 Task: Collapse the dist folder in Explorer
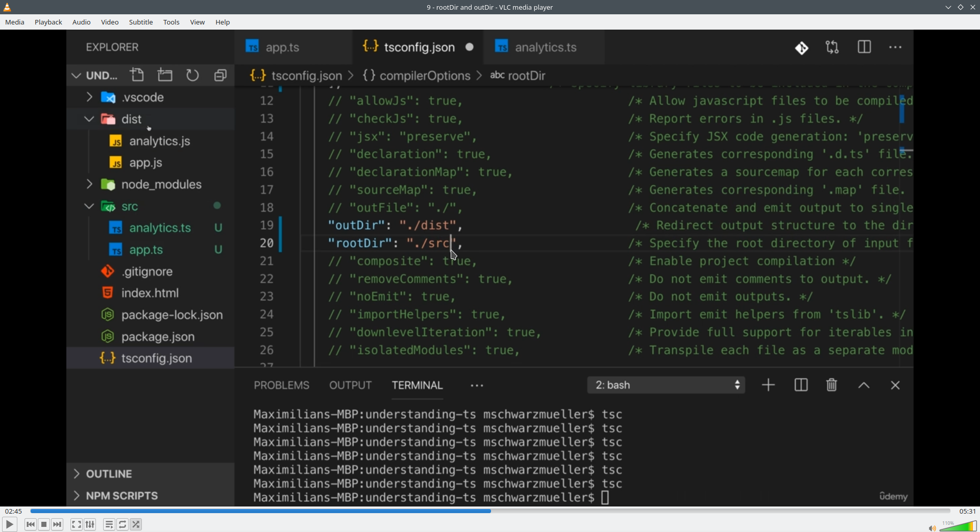point(89,119)
